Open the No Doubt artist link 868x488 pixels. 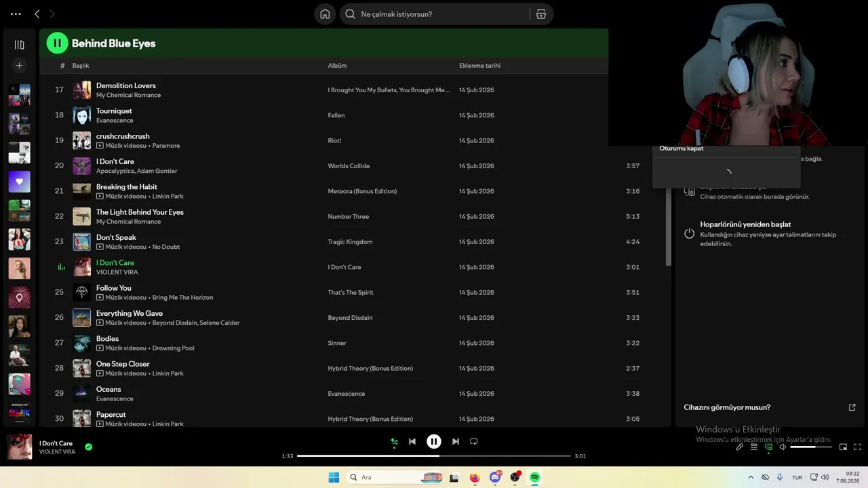click(x=166, y=247)
